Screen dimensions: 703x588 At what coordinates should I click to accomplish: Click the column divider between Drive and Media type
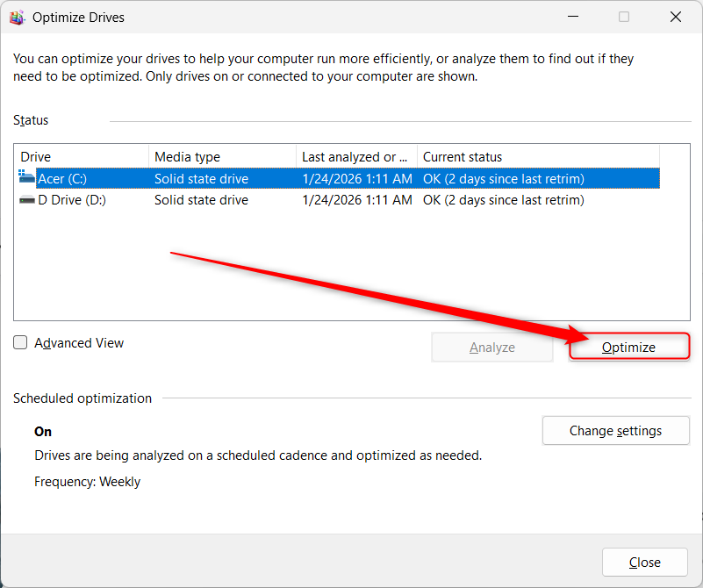[148, 156]
